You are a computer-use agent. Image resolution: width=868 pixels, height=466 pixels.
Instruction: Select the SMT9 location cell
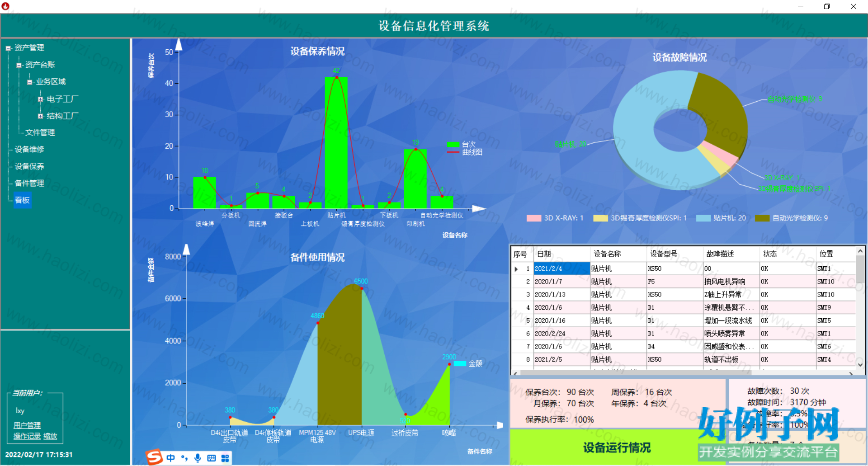(x=836, y=308)
